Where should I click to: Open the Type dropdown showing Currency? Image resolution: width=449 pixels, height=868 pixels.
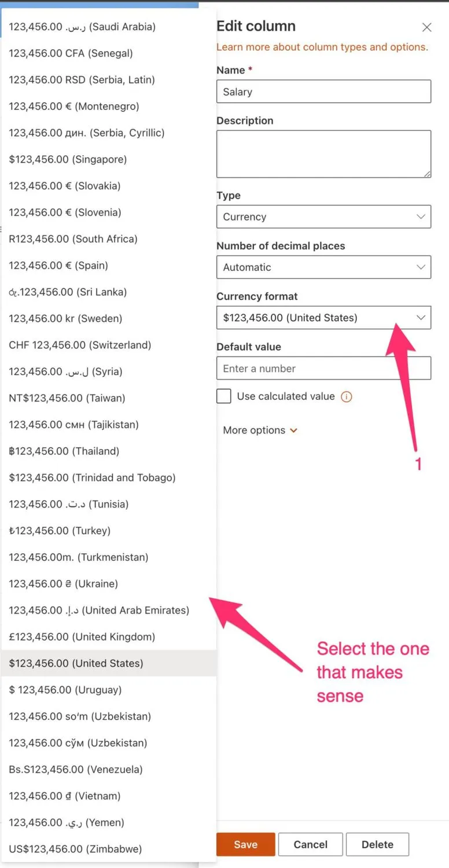pos(323,217)
